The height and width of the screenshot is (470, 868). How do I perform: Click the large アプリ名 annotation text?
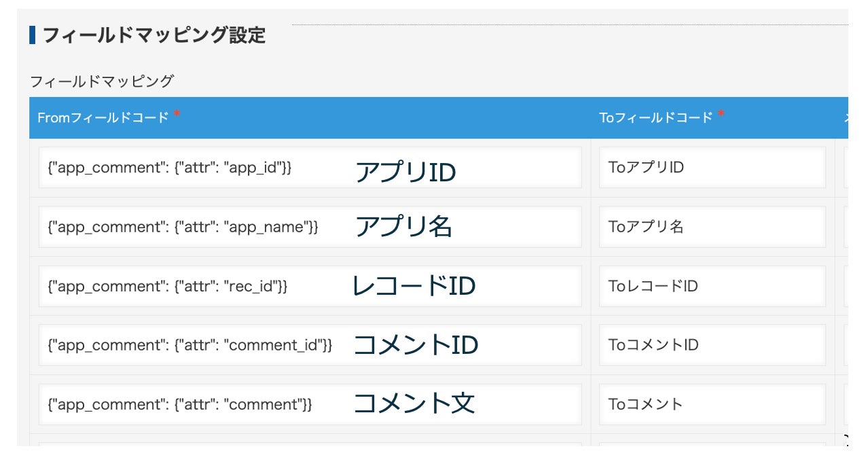(403, 227)
